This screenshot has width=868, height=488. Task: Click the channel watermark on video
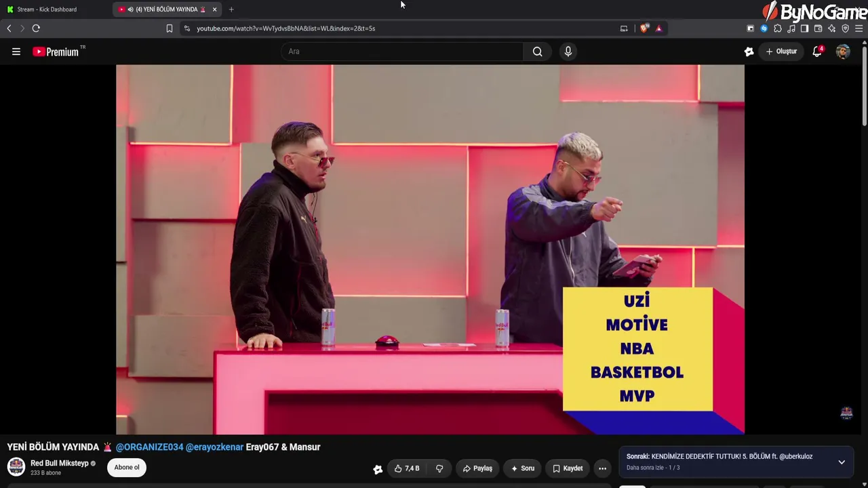[x=846, y=413]
